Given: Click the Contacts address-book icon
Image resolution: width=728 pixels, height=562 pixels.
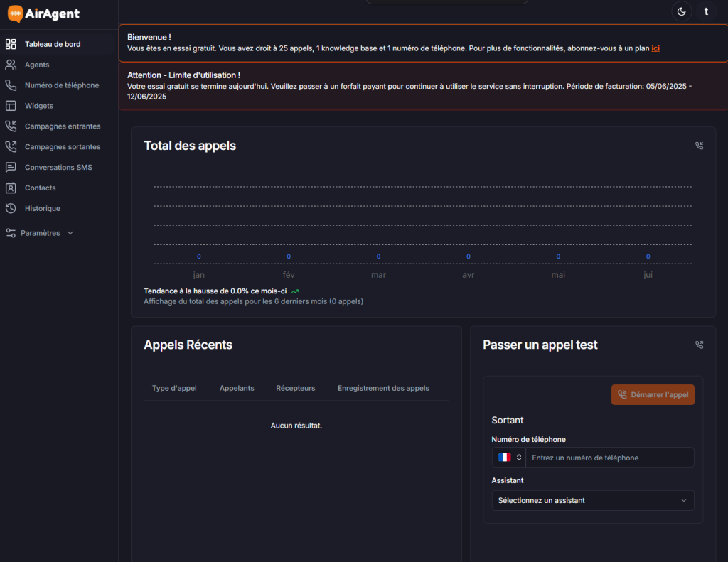Looking at the screenshot, I should (x=11, y=188).
